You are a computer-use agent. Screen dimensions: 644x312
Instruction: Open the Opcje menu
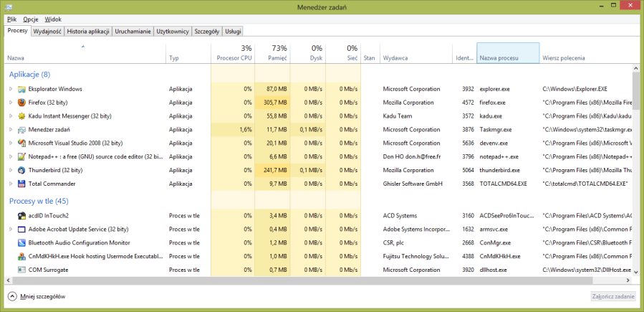[31, 19]
